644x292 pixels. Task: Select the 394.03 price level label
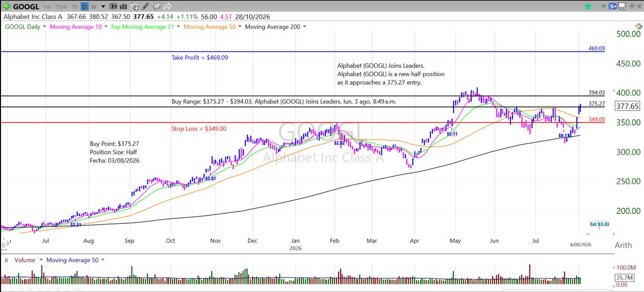(596, 92)
